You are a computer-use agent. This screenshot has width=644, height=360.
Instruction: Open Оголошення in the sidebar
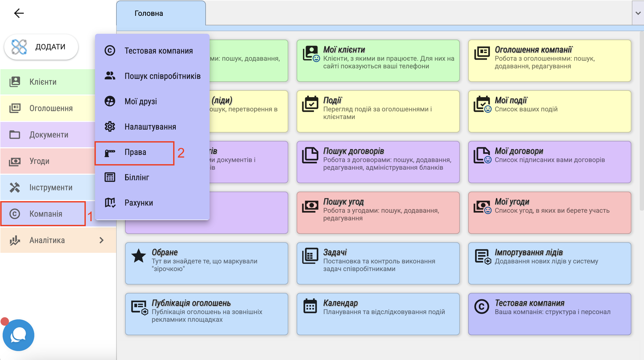48,108
